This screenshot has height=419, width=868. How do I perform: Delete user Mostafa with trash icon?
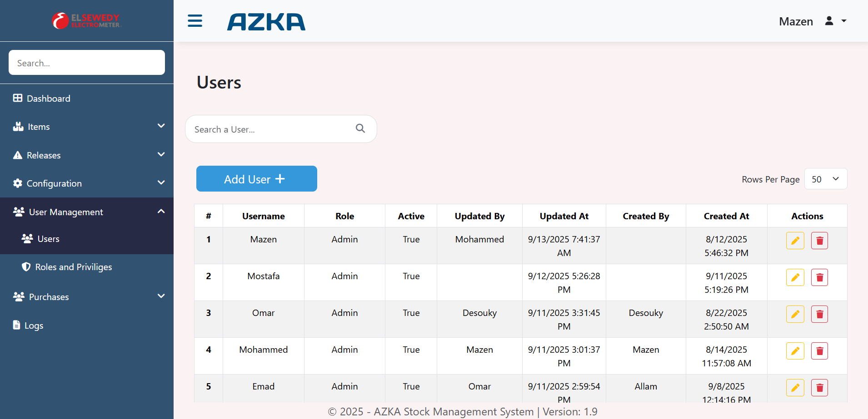[819, 277]
